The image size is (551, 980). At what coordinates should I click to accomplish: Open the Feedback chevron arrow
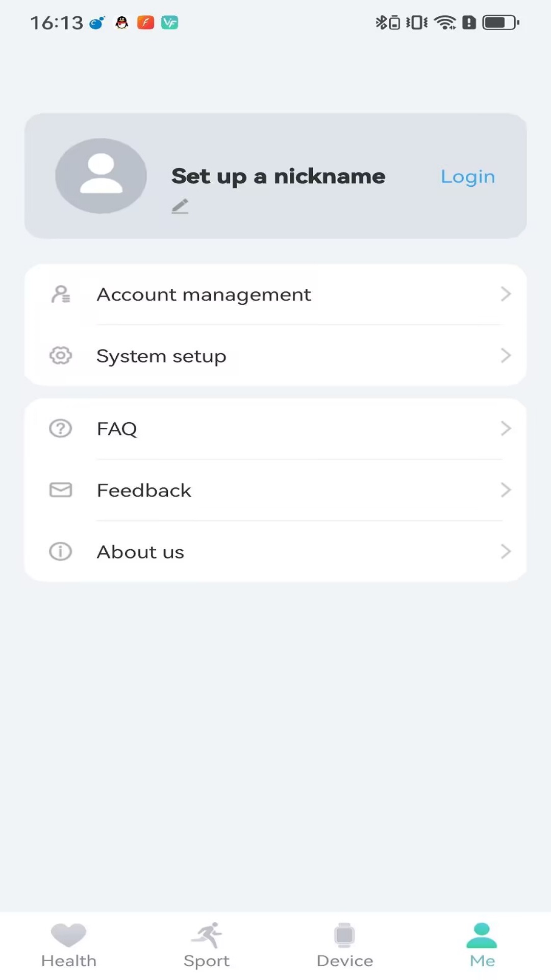506,490
